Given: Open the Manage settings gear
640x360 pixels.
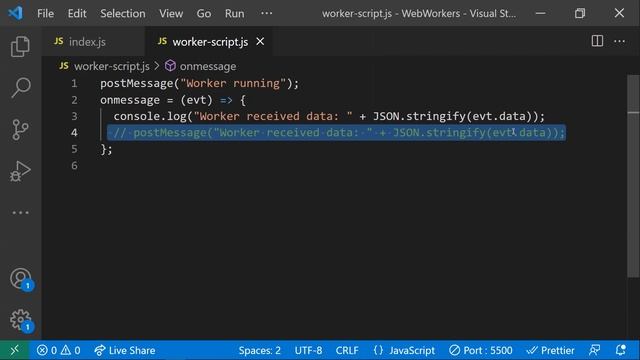Looking at the screenshot, I should [21, 320].
